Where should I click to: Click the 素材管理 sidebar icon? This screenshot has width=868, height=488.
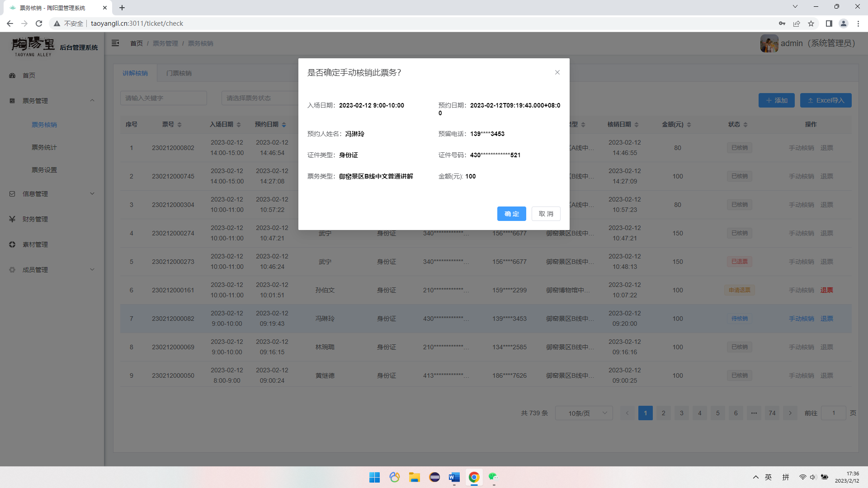(12, 244)
